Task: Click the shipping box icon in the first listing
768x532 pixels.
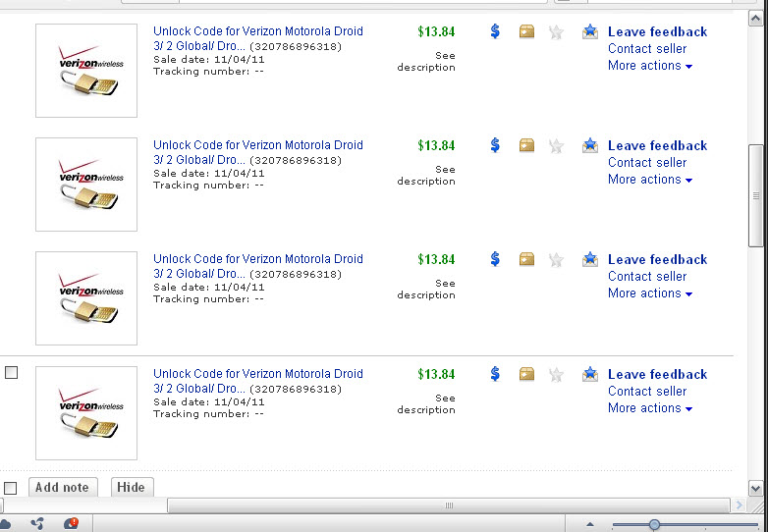Action: click(x=526, y=31)
